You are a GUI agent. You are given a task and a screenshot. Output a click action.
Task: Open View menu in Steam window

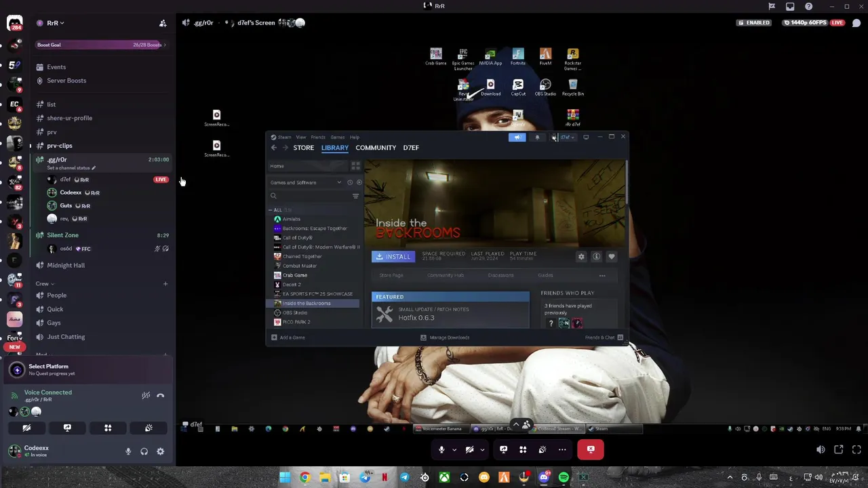(301, 137)
